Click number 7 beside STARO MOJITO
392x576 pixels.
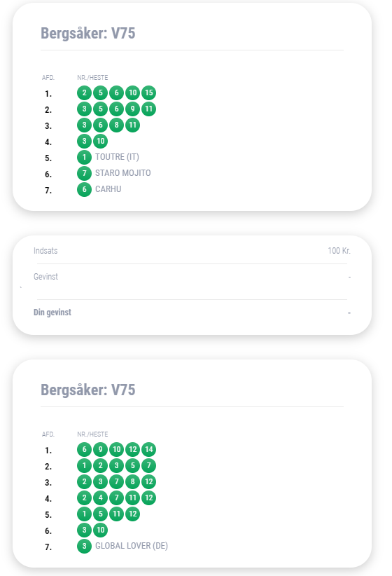point(84,173)
